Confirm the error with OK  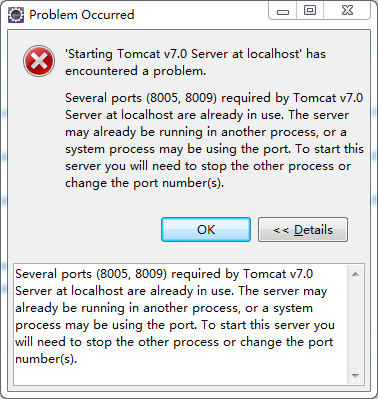[206, 230]
